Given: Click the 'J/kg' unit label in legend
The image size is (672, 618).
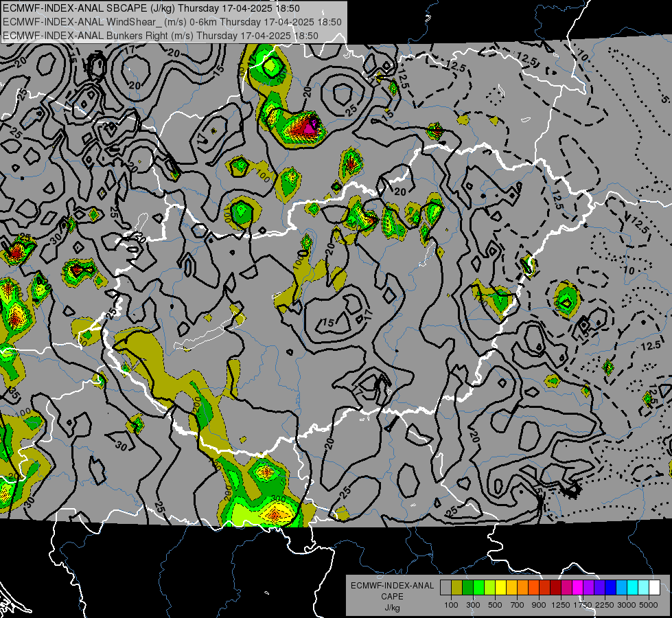Looking at the screenshot, I should point(392,608).
